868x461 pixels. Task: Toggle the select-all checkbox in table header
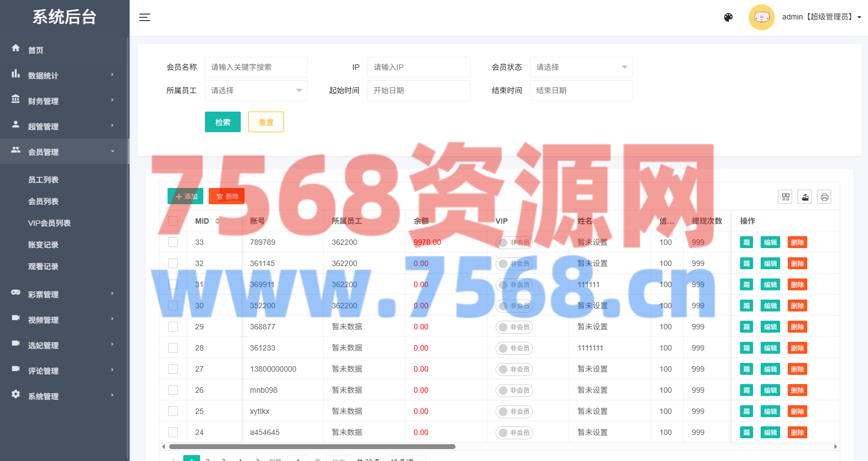pos(173,221)
